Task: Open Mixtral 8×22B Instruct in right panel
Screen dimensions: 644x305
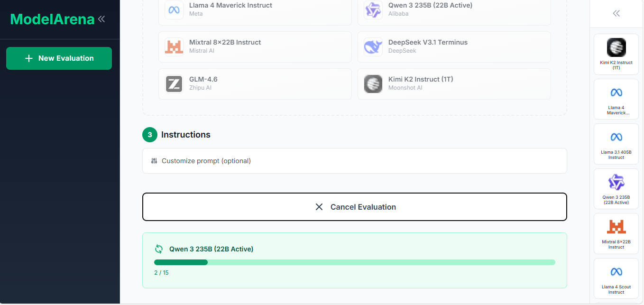Action: (x=616, y=233)
